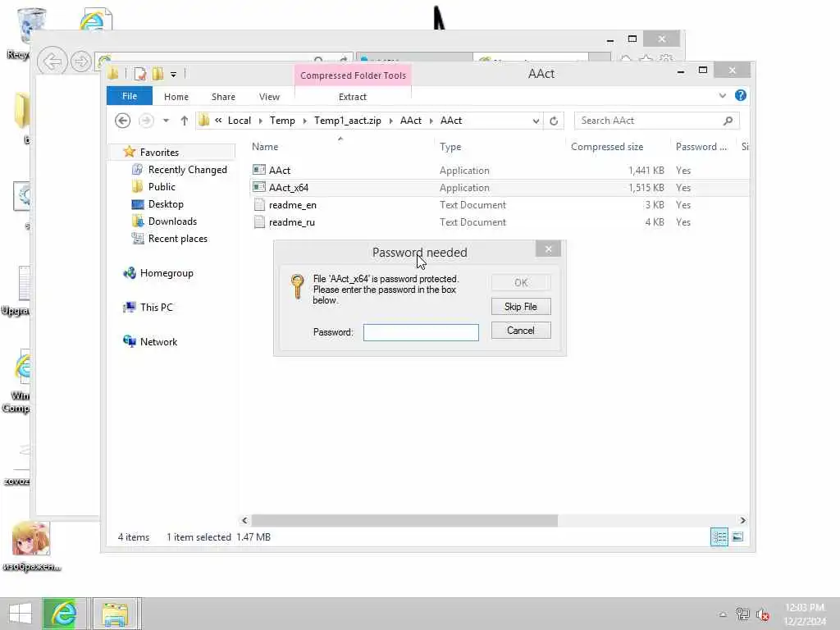Viewport: 840px width, 630px height.
Task: Click the AAct application file icon
Action: 259,170
